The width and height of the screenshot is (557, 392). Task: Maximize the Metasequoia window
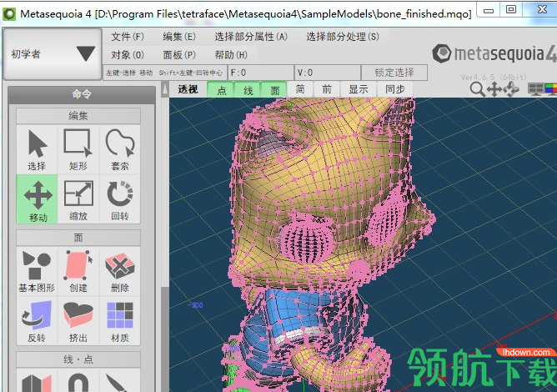tap(511, 10)
